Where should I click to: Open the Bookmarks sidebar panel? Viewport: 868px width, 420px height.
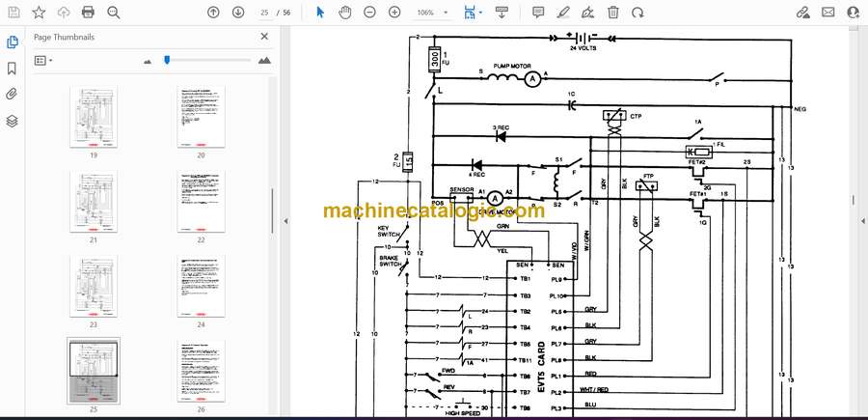pos(13,69)
